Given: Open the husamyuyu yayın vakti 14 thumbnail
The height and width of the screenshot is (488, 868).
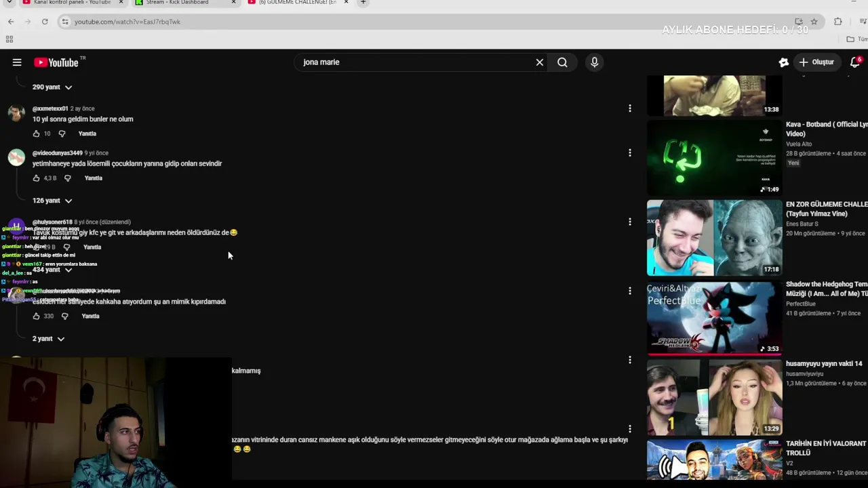Looking at the screenshot, I should tap(714, 398).
